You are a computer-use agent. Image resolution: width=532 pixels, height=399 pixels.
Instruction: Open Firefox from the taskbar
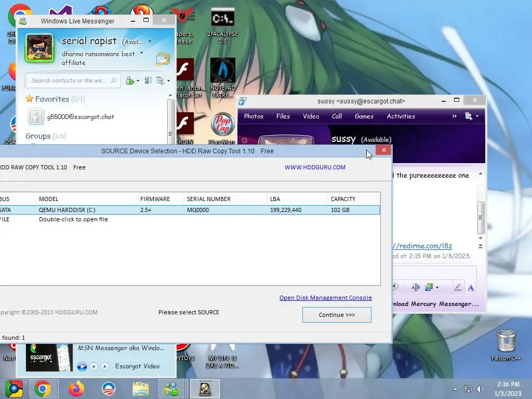click(x=76, y=389)
